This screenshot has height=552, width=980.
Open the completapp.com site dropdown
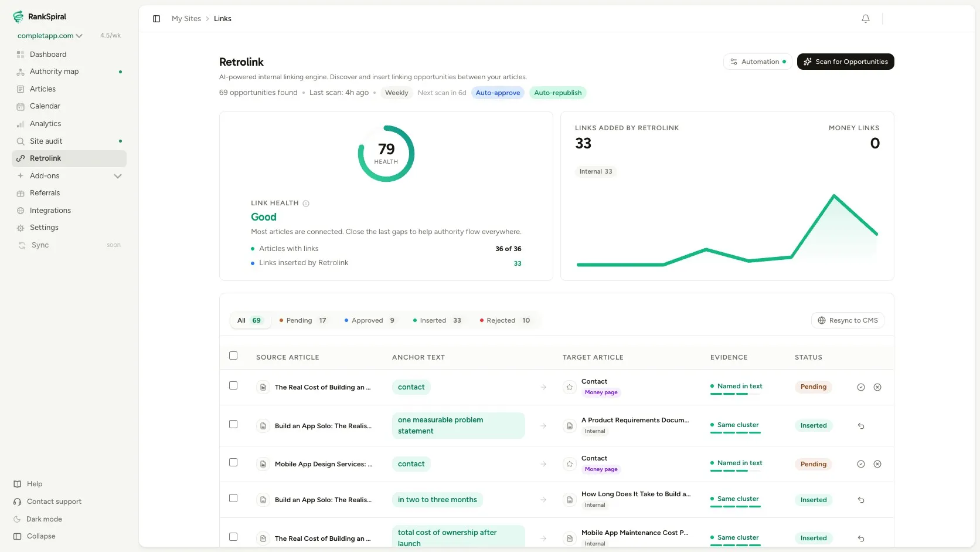50,36
